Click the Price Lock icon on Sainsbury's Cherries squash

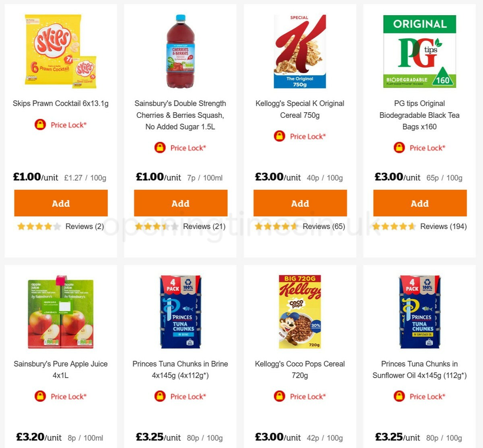[x=159, y=148]
